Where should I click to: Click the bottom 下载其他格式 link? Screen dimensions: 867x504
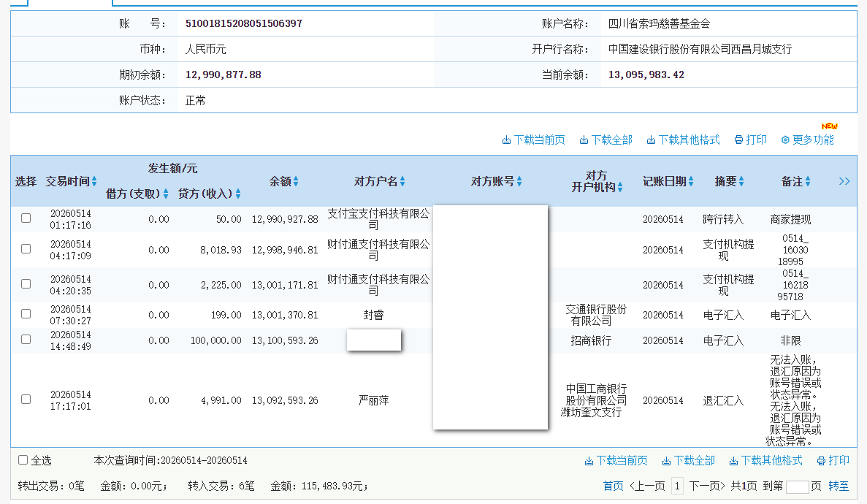point(765,461)
